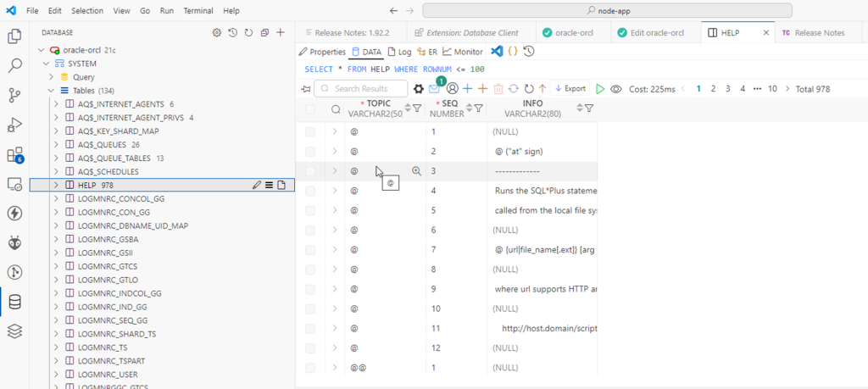Screen dimensions: 868x389
Task: Click the Source Control activity bar icon
Action: point(14,95)
